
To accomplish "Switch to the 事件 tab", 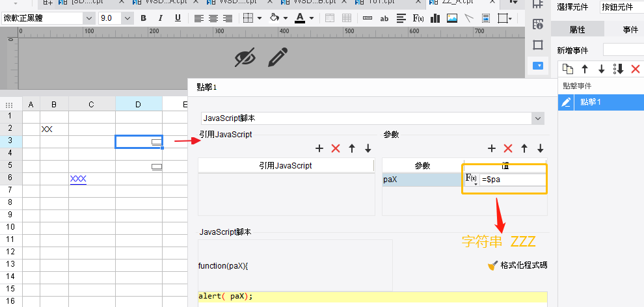I will [x=630, y=29].
